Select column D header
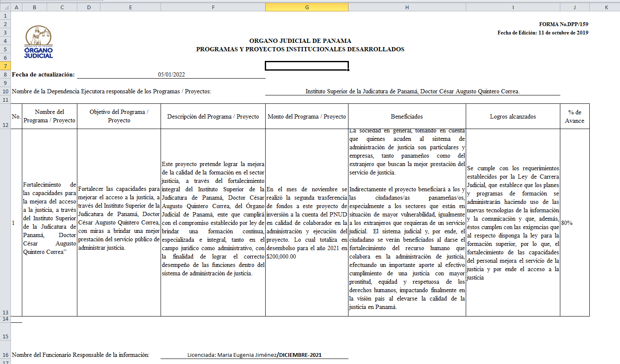This screenshot has width=620, height=364. click(x=89, y=7)
